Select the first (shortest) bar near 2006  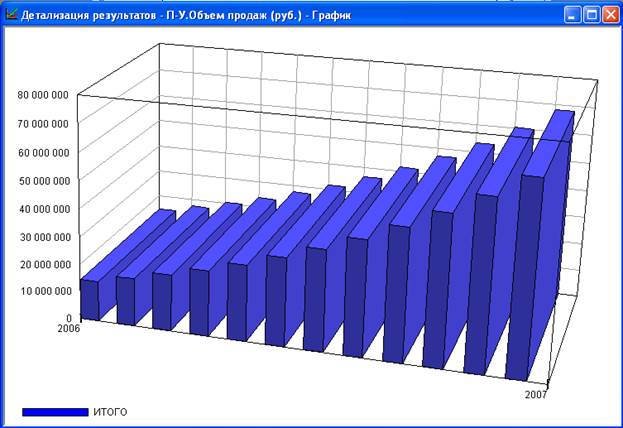coord(90,300)
